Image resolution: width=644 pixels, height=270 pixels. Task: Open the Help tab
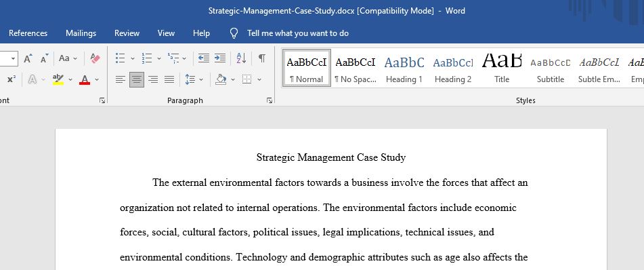click(201, 33)
